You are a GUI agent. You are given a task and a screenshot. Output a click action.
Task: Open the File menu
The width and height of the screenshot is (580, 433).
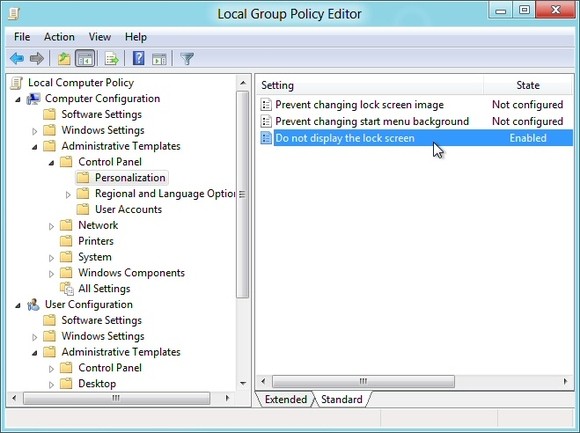[x=22, y=37]
